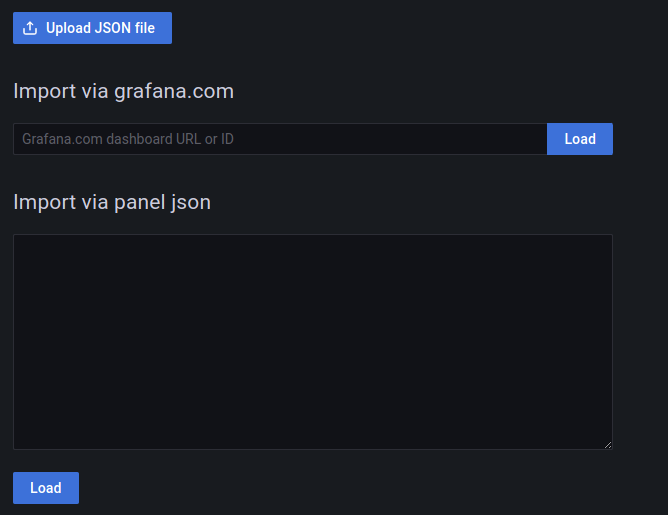This screenshot has width=668, height=515.
Task: Load the dashboard from grafana.com
Action: coord(580,139)
